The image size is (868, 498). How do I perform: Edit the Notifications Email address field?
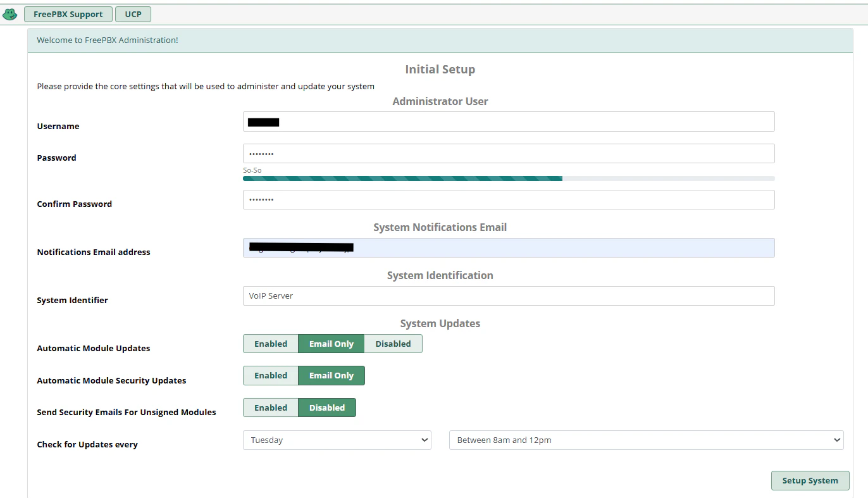[x=509, y=248]
